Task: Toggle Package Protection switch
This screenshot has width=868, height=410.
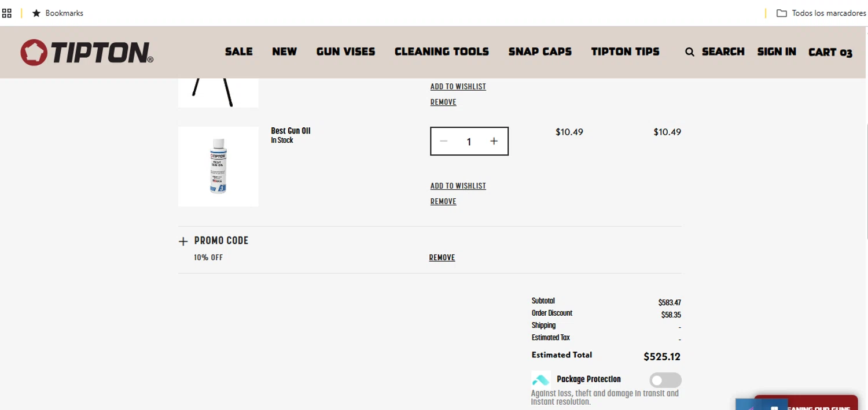Action: (665, 380)
